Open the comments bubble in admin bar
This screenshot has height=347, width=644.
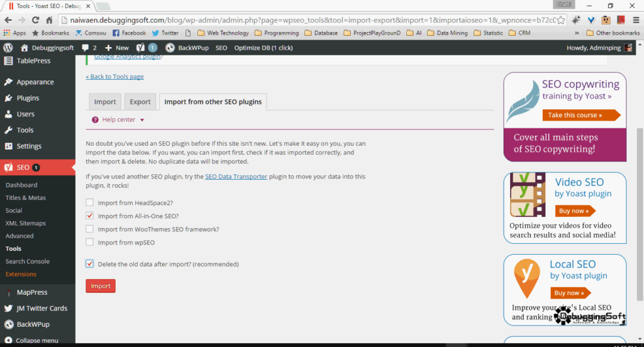coord(89,48)
